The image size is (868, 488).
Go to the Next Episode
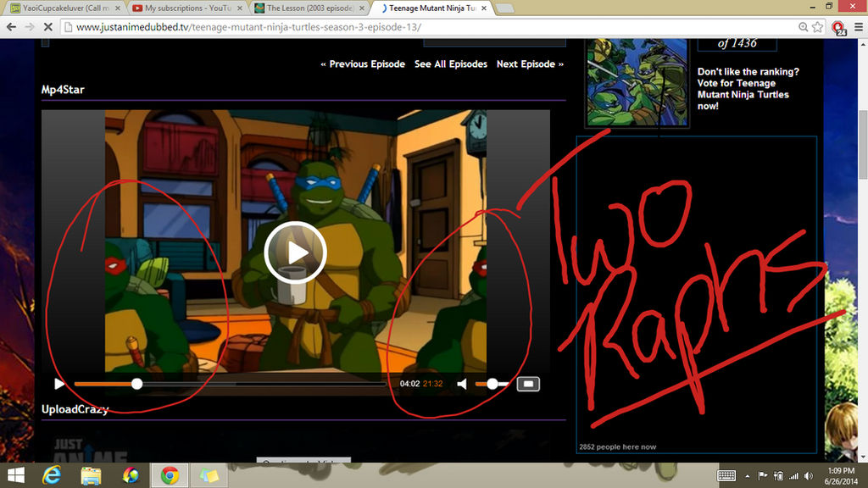click(530, 64)
